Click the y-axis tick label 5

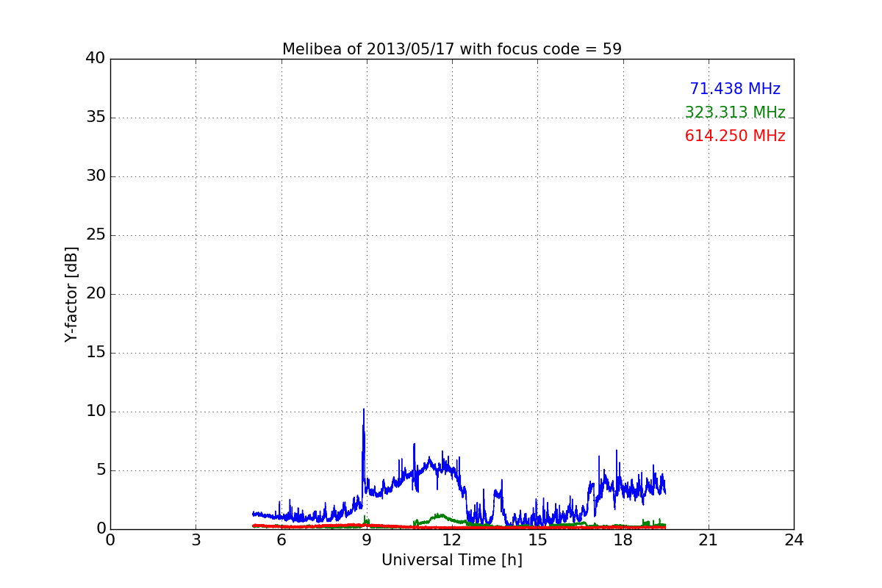tap(101, 470)
